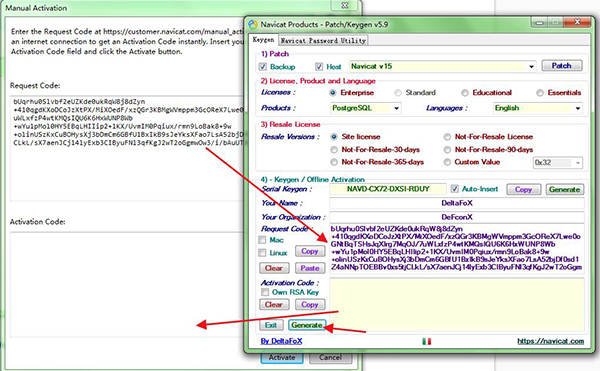
Task: Click the Your Name field
Action: pos(457,203)
